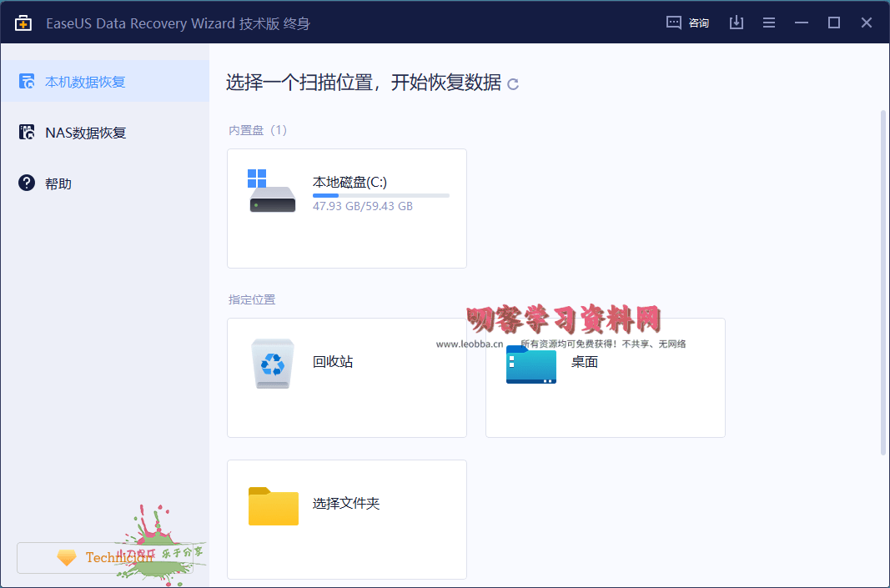Screen dimensions: 890x588
Task: Click the NAS数据恢复 sidebar icon
Action: coord(27,133)
